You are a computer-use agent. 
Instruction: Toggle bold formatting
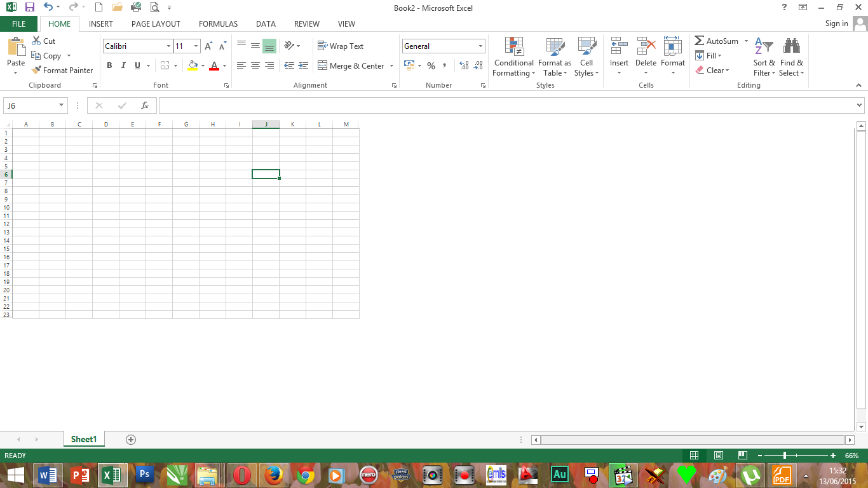pyautogui.click(x=109, y=65)
